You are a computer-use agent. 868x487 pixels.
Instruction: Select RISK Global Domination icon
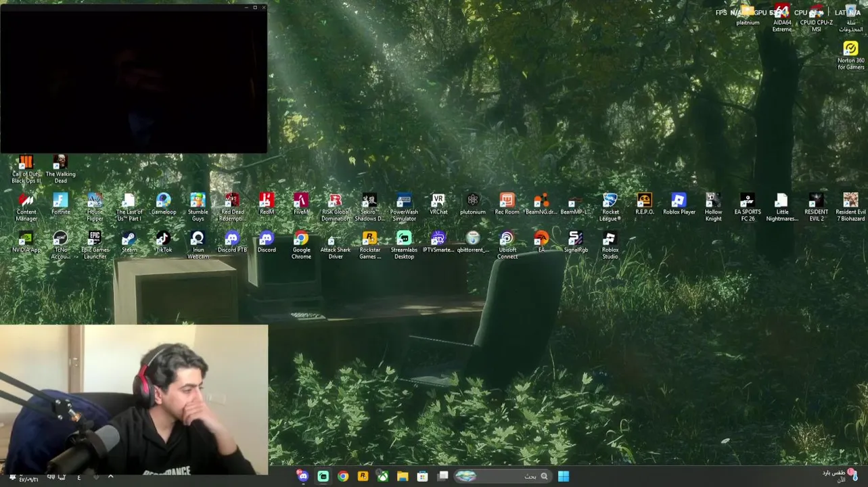click(335, 207)
